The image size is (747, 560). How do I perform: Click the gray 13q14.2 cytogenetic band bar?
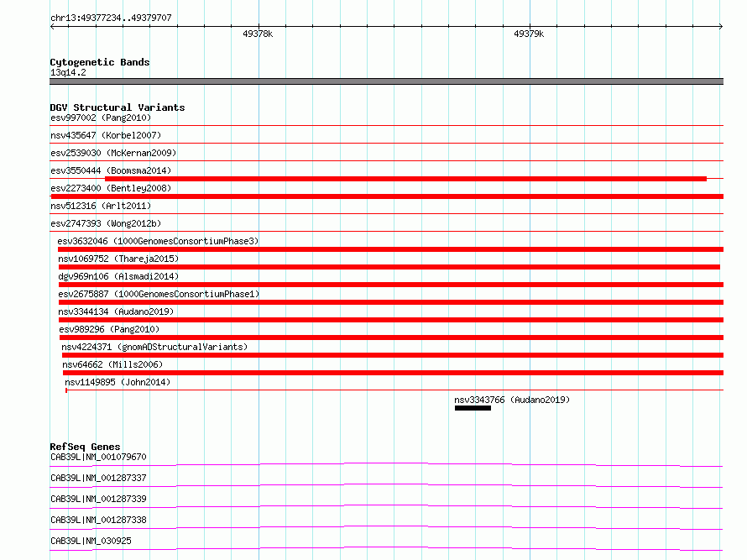pyautogui.click(x=386, y=81)
